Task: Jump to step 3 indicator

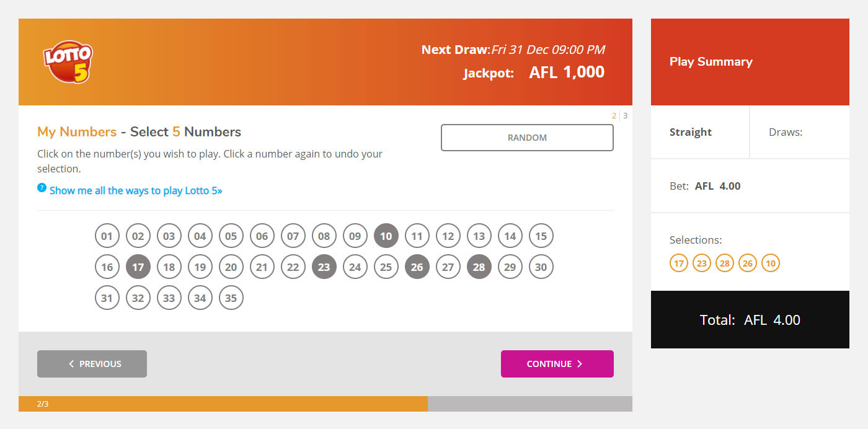Action: click(x=626, y=115)
